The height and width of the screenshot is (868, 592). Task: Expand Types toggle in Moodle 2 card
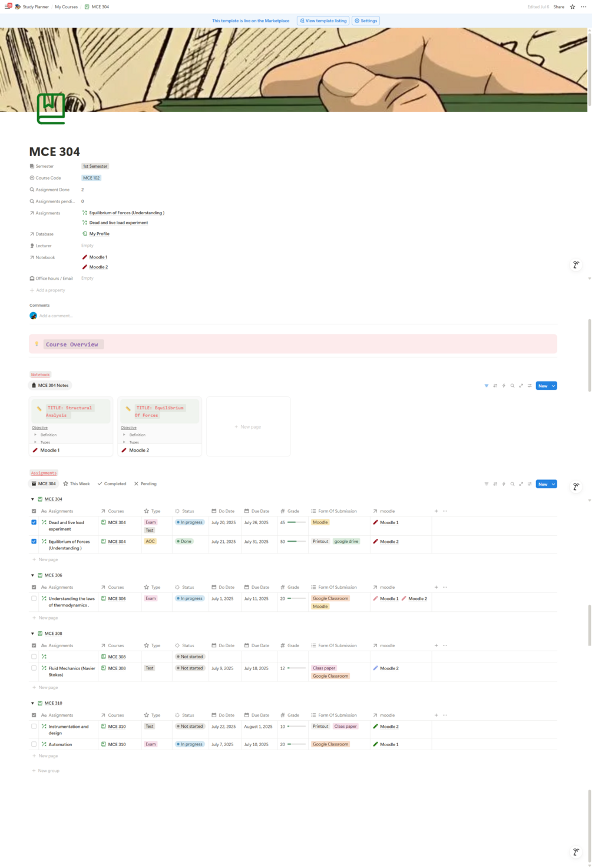pyautogui.click(x=124, y=442)
